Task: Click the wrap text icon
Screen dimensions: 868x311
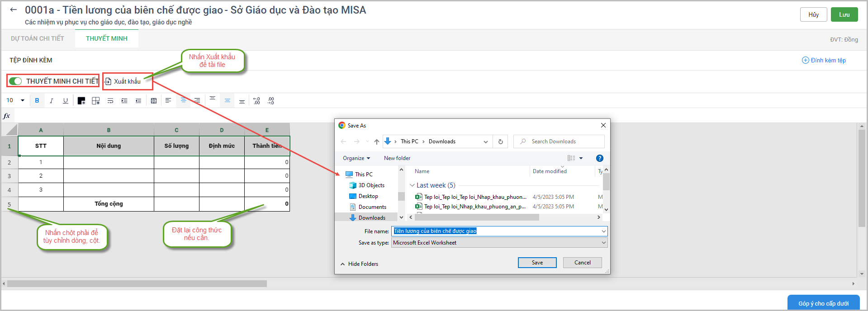Action: click(x=110, y=100)
